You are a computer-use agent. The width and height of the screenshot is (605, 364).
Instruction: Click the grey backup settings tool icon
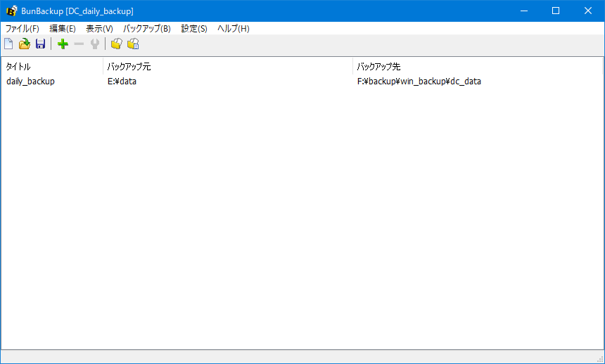coord(95,44)
